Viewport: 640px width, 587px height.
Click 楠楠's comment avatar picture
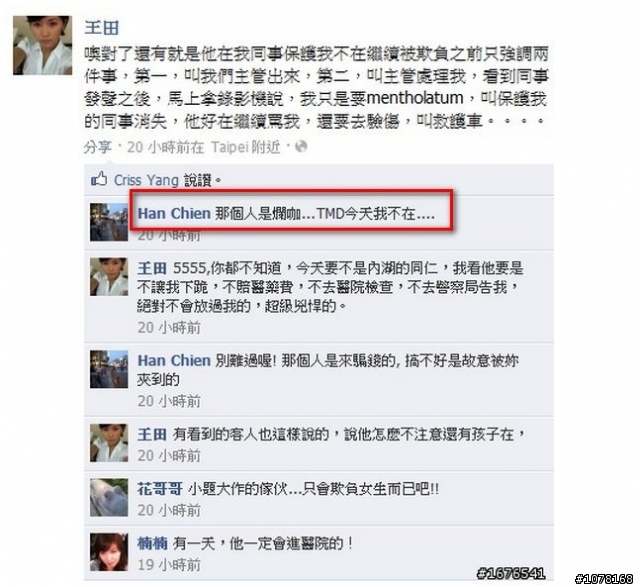[x=109, y=552]
